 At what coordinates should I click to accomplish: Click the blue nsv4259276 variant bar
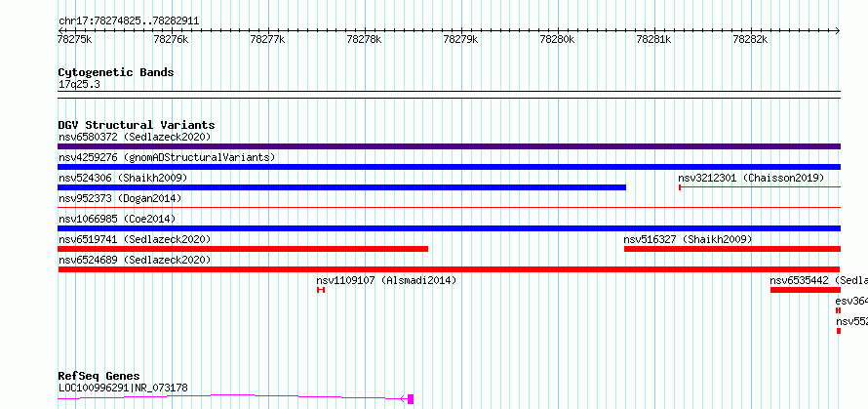(x=449, y=167)
